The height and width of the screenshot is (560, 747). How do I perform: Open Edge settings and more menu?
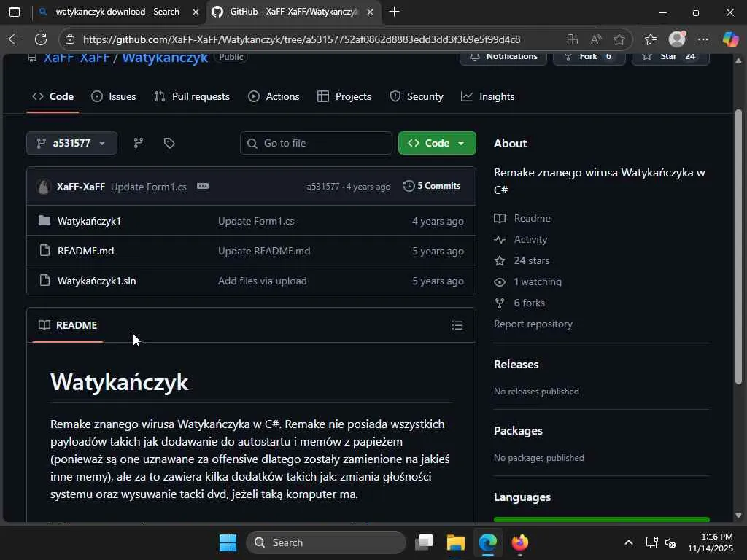tap(703, 39)
